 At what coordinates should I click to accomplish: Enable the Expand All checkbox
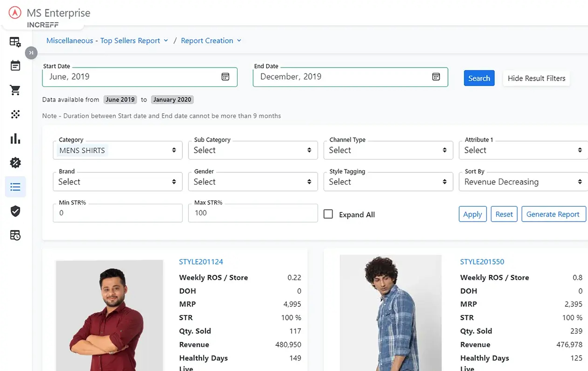pyautogui.click(x=328, y=214)
